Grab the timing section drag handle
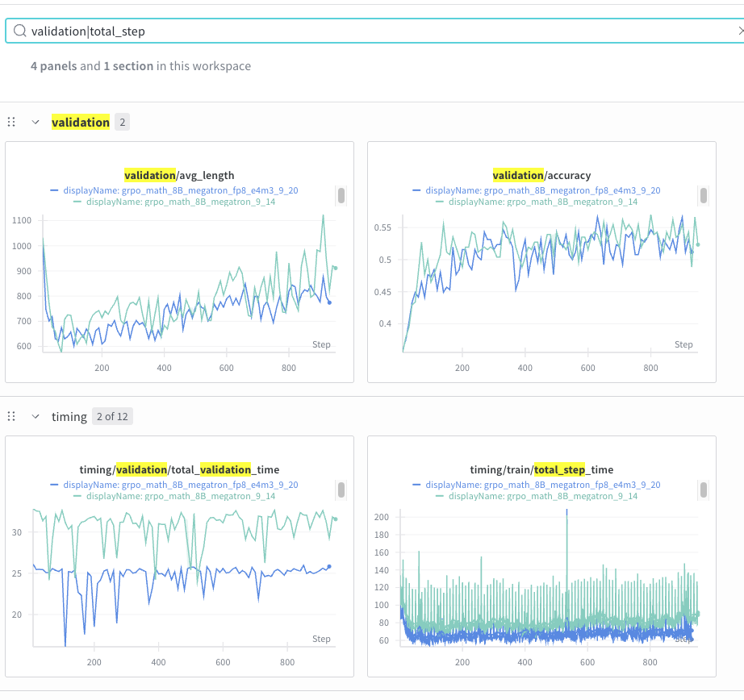Screen dimensions: 744x700 click(11, 417)
